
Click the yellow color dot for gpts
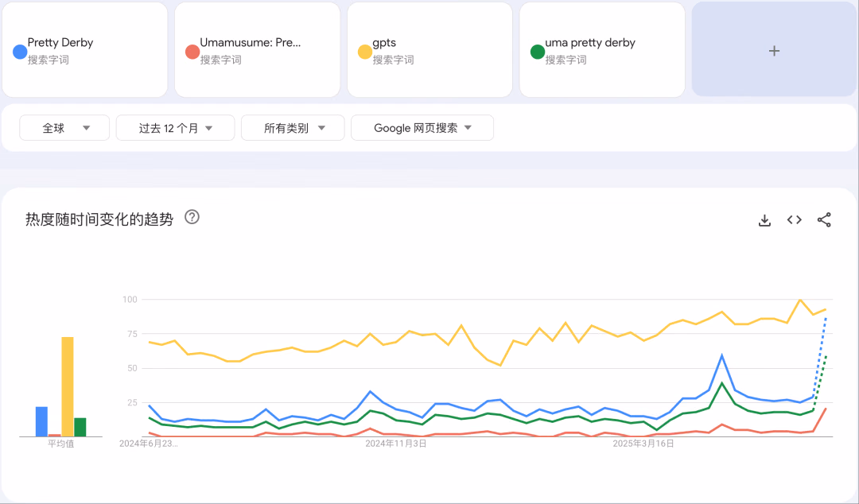pos(365,52)
